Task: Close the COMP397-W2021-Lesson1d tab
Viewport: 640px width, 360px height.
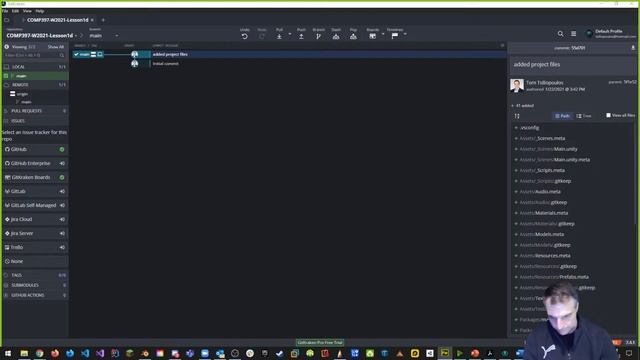Action: 92,20
